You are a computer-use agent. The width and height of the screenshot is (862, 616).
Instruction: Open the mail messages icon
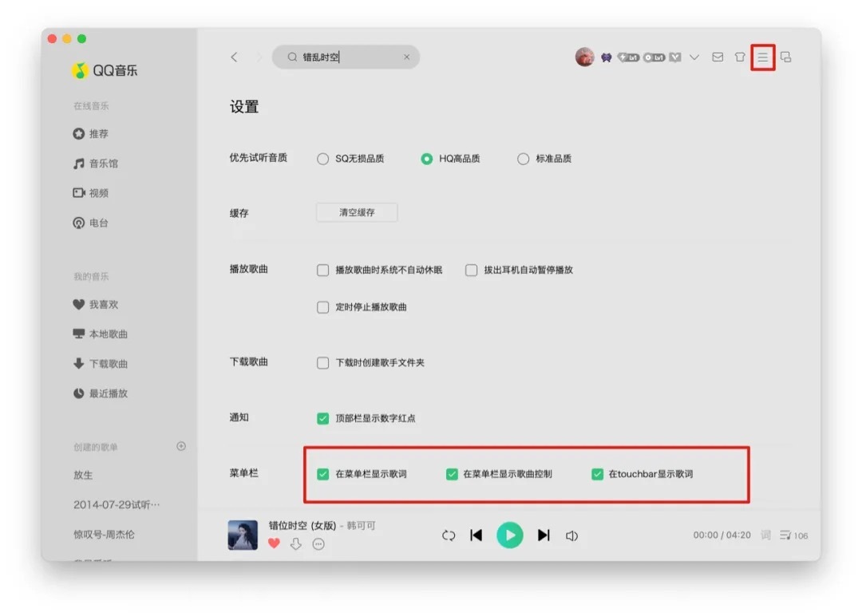[718, 57]
